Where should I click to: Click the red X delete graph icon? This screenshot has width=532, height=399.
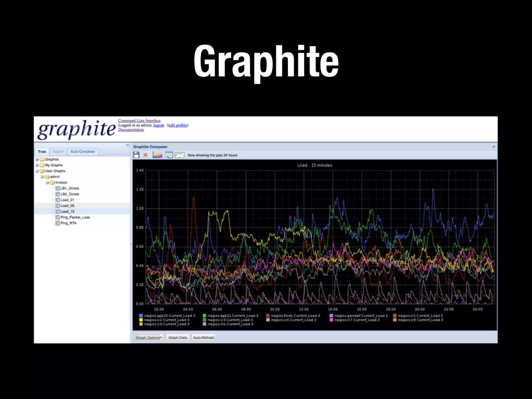(x=145, y=155)
